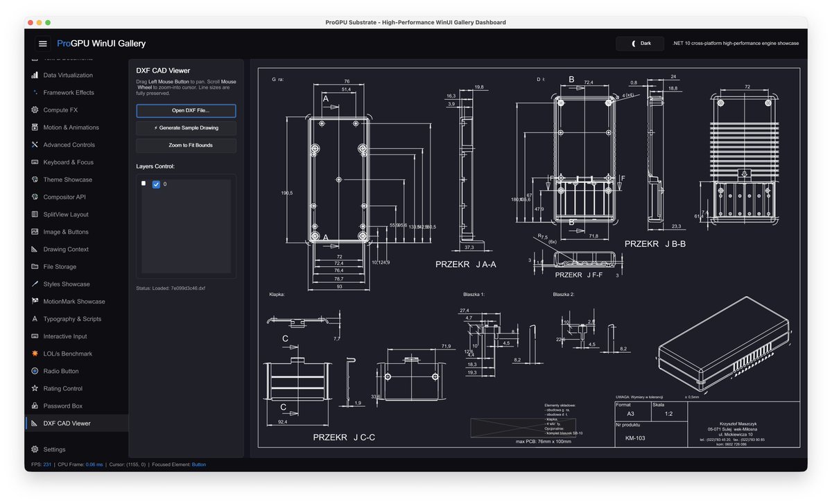This screenshot has width=832, height=504.
Task: Click the LOL/s Benchmark burst icon
Action: pyautogui.click(x=35, y=354)
